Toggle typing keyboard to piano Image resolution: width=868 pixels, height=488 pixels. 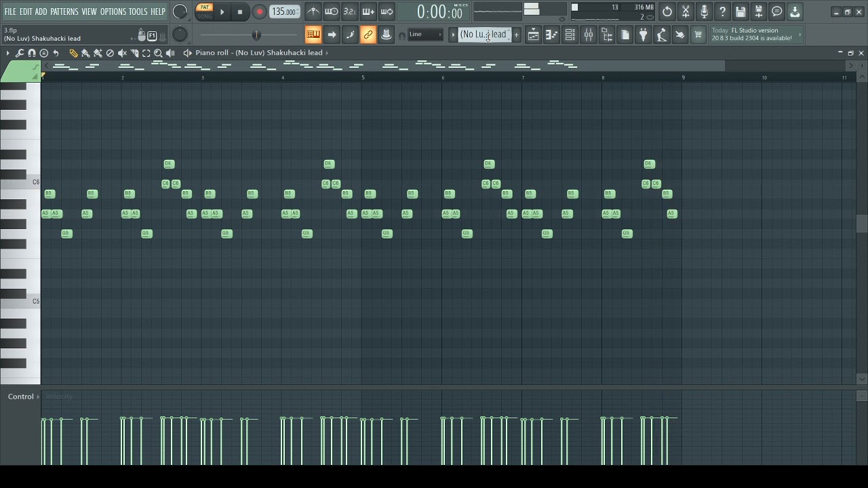pos(313,35)
